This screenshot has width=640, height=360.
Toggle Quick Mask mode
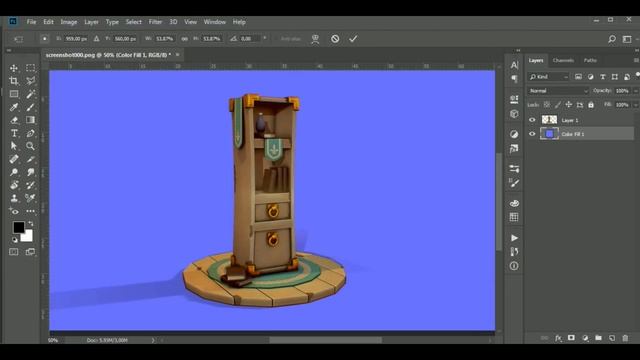pyautogui.click(x=14, y=252)
